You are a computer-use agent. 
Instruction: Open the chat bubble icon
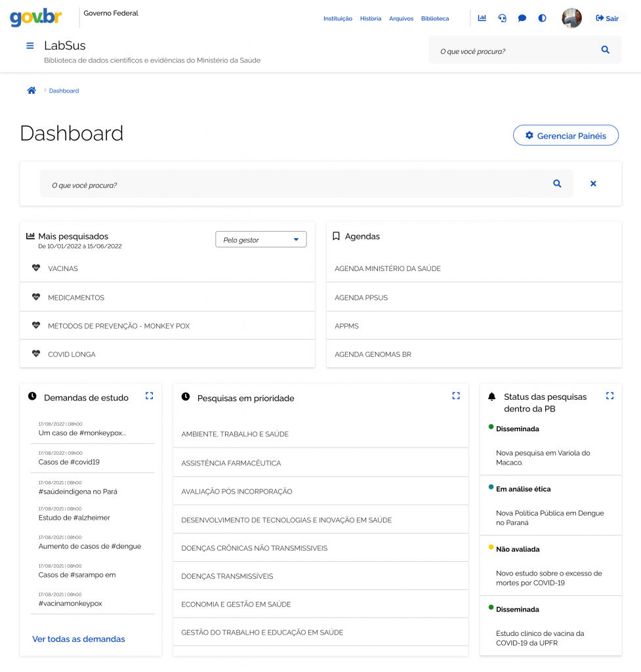[x=522, y=18]
